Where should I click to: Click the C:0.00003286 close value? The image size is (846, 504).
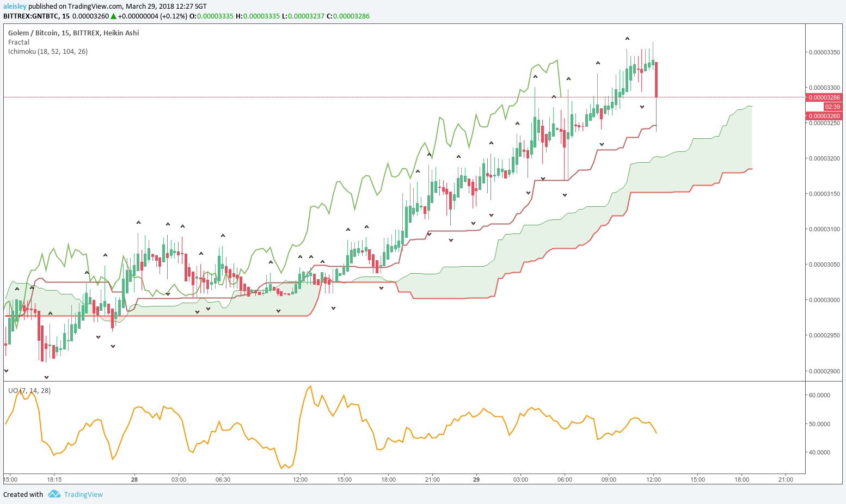tap(348, 16)
